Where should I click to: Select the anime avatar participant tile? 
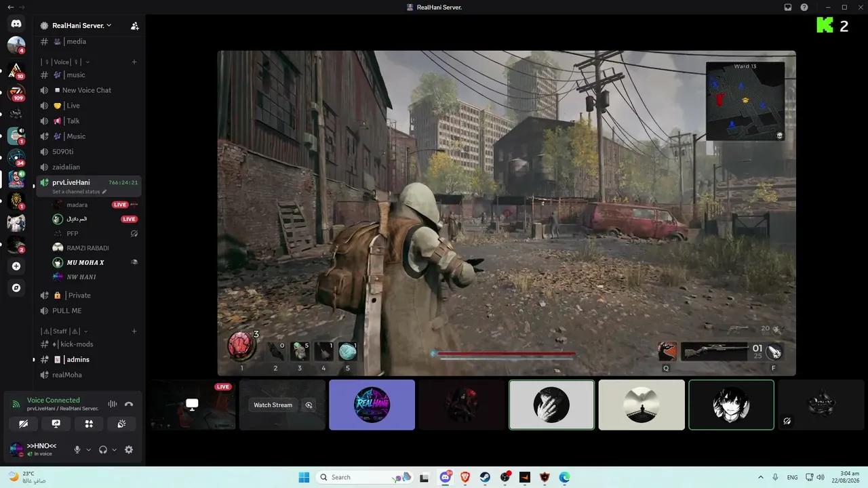click(731, 405)
